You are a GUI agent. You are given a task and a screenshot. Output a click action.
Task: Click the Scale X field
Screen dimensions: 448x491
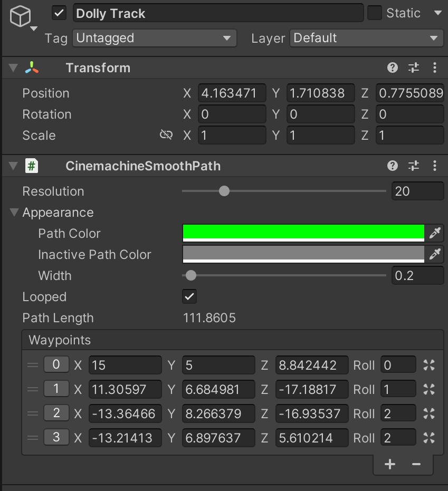tap(232, 135)
